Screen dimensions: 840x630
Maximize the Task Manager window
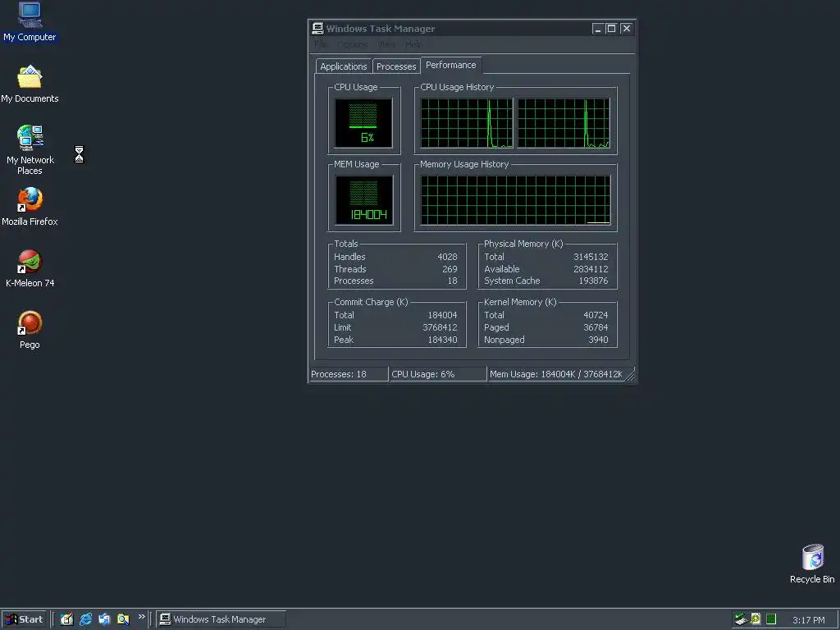pyautogui.click(x=611, y=29)
